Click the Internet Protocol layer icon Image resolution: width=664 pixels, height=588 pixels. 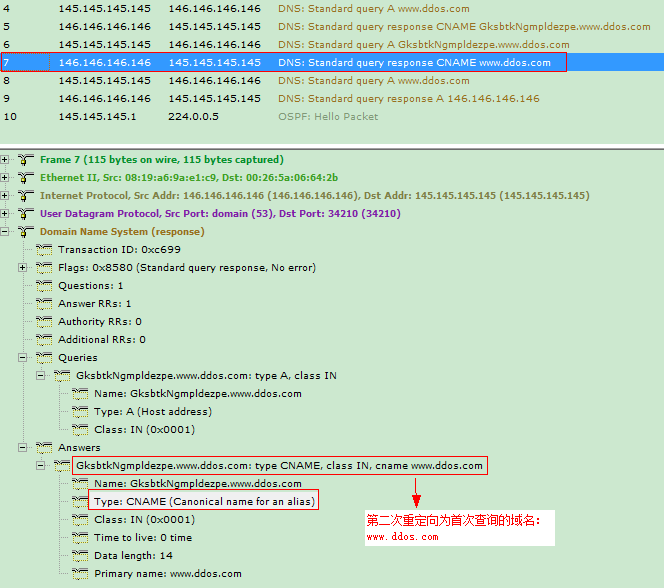26,196
